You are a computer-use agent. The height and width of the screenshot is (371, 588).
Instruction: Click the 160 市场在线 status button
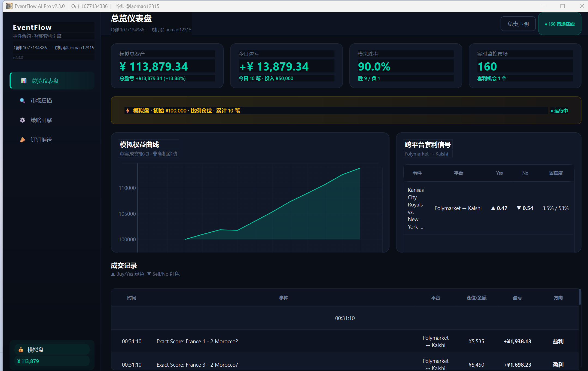[560, 24]
